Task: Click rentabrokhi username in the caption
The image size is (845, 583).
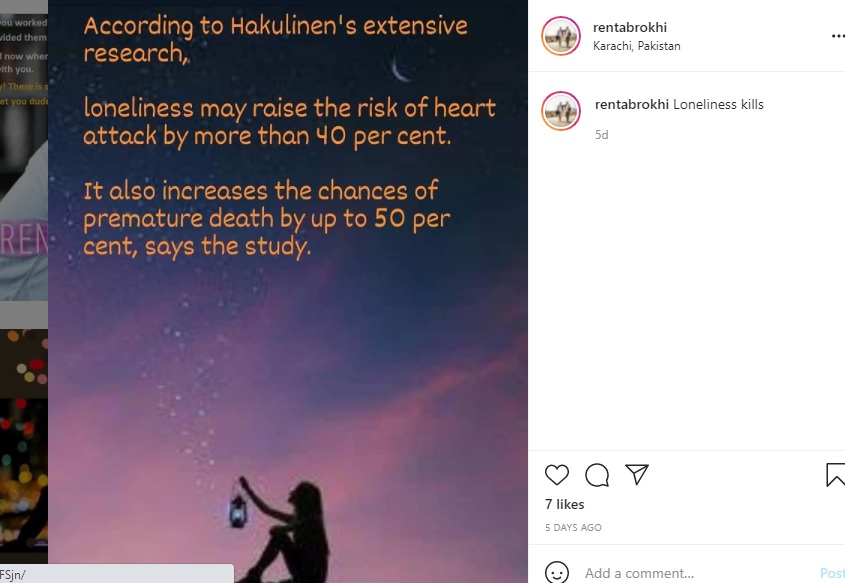Action: (632, 105)
